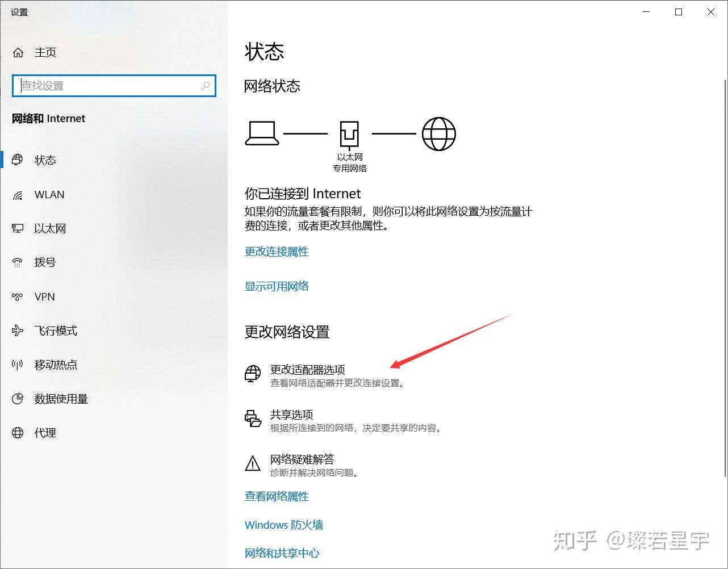Image resolution: width=728 pixels, height=569 pixels.
Task: Click the search magnifier icon
Action: pos(206,86)
